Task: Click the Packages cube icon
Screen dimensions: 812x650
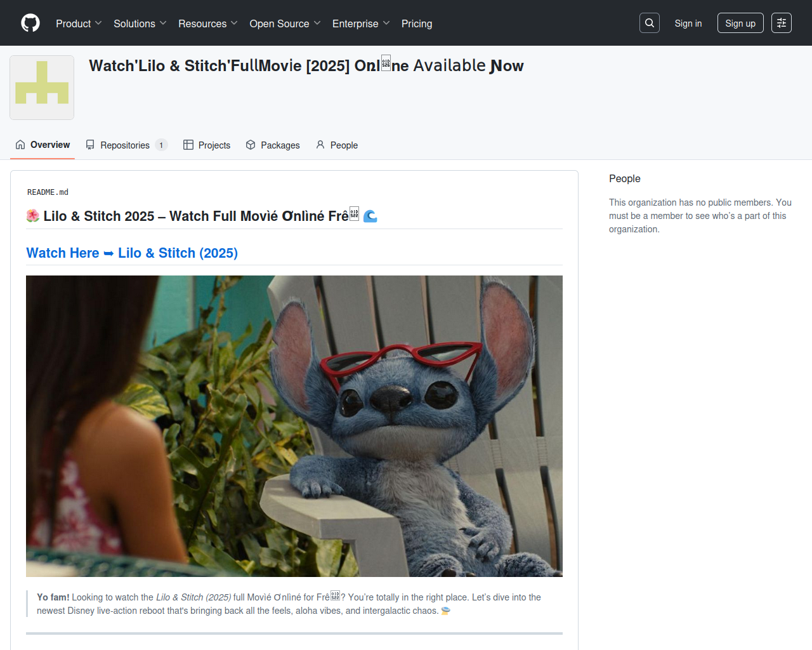Action: pyautogui.click(x=251, y=145)
